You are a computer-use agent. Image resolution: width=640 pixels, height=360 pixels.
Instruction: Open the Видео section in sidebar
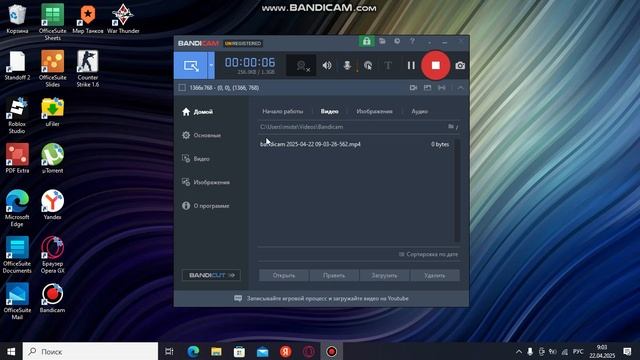196,159
